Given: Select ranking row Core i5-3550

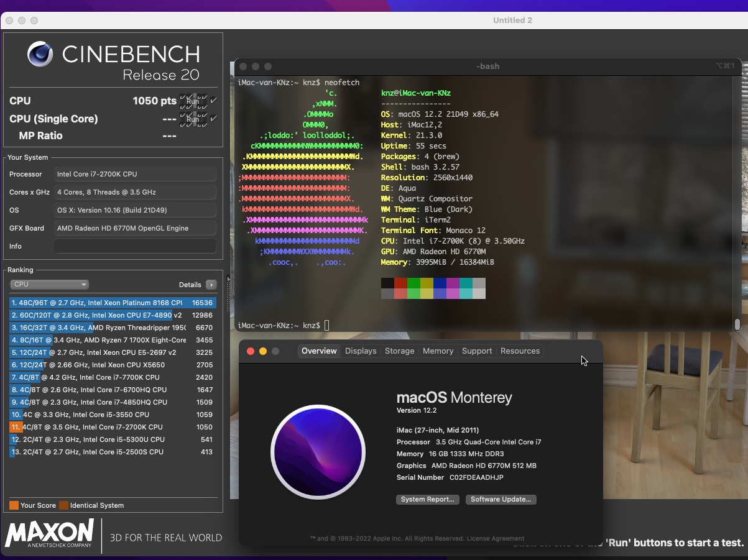Looking at the screenshot, I should pyautogui.click(x=113, y=415).
